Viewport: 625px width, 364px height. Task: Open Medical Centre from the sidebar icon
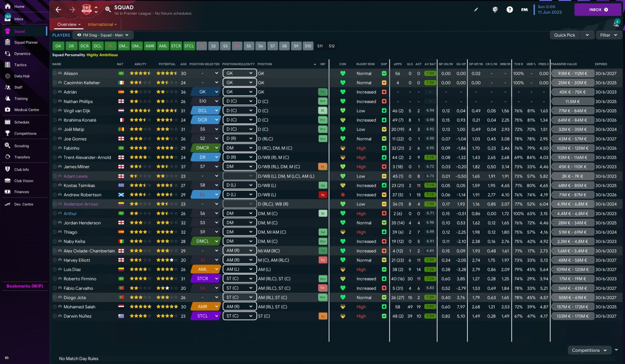click(7, 109)
